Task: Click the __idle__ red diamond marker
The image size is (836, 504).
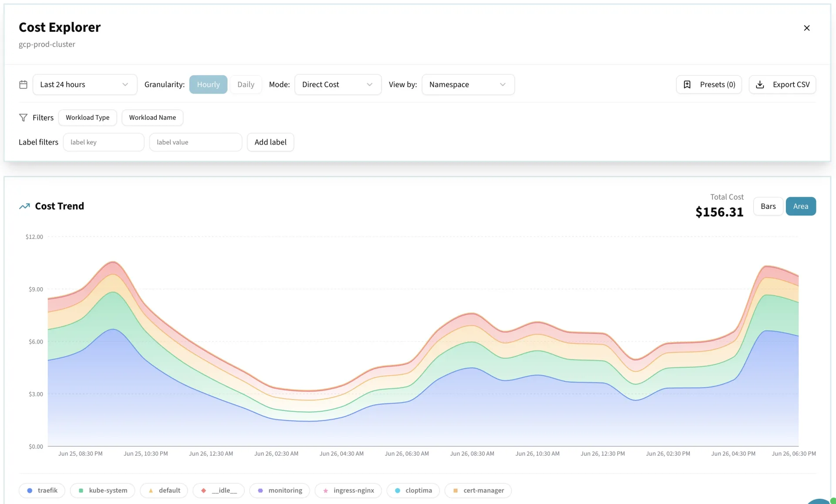Action: coord(203,491)
